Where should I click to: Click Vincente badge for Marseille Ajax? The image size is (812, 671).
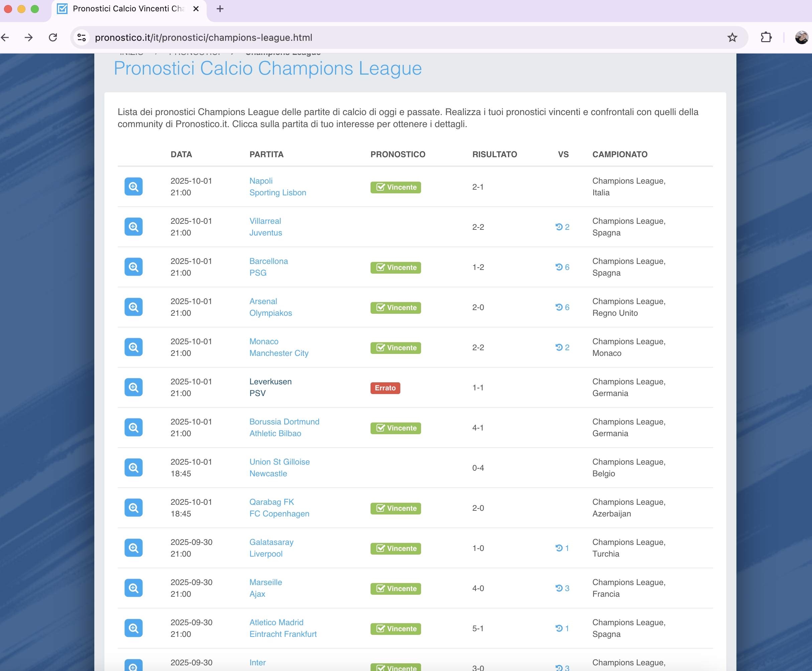pyautogui.click(x=395, y=588)
